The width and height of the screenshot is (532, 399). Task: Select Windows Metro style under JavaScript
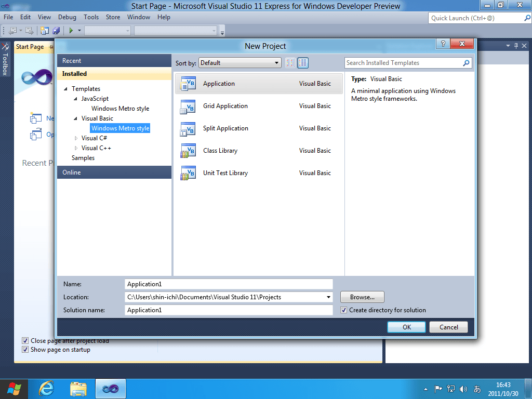tap(120, 109)
